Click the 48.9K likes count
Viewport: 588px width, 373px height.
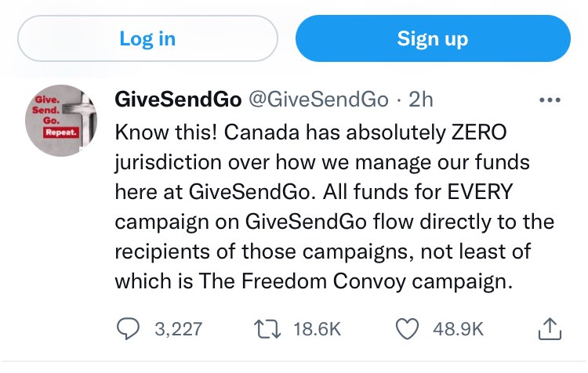[459, 329]
